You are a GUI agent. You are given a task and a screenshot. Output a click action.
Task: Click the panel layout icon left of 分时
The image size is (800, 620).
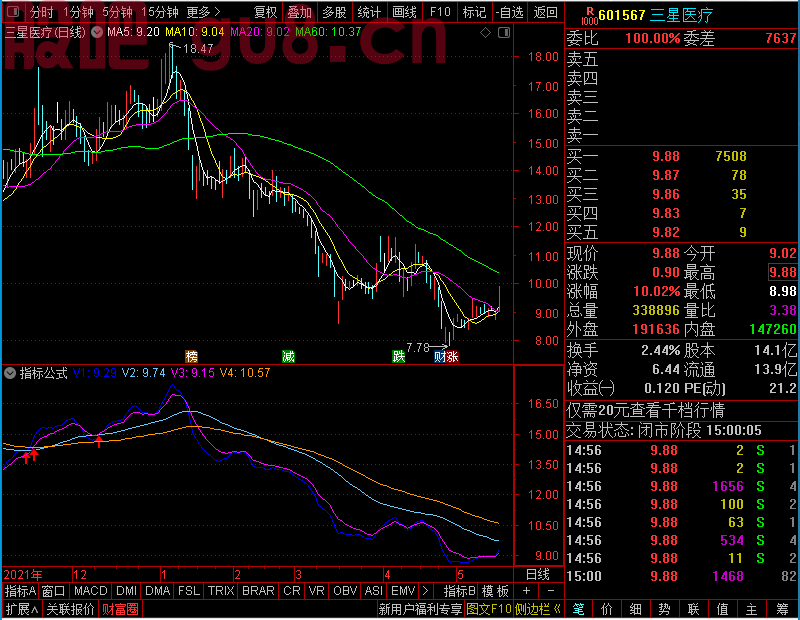(13, 12)
